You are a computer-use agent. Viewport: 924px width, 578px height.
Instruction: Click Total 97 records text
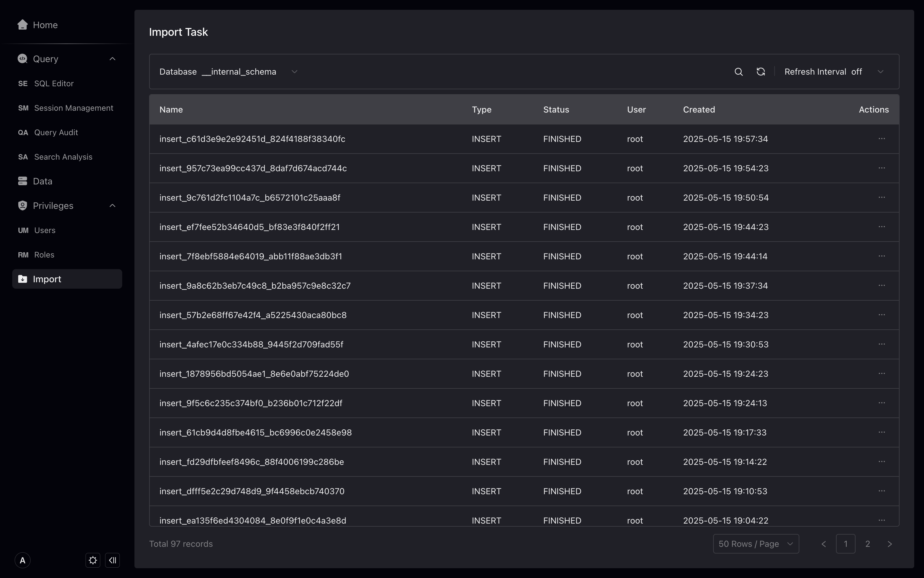pyautogui.click(x=181, y=544)
